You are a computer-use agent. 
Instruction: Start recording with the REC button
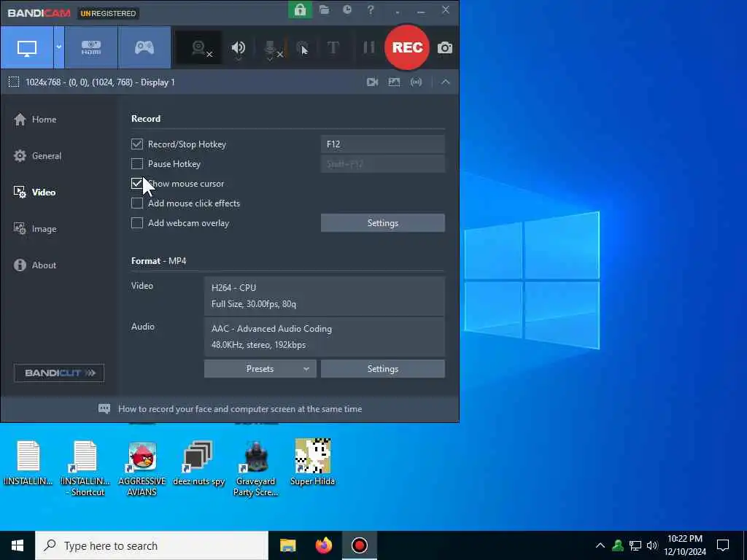407,47
